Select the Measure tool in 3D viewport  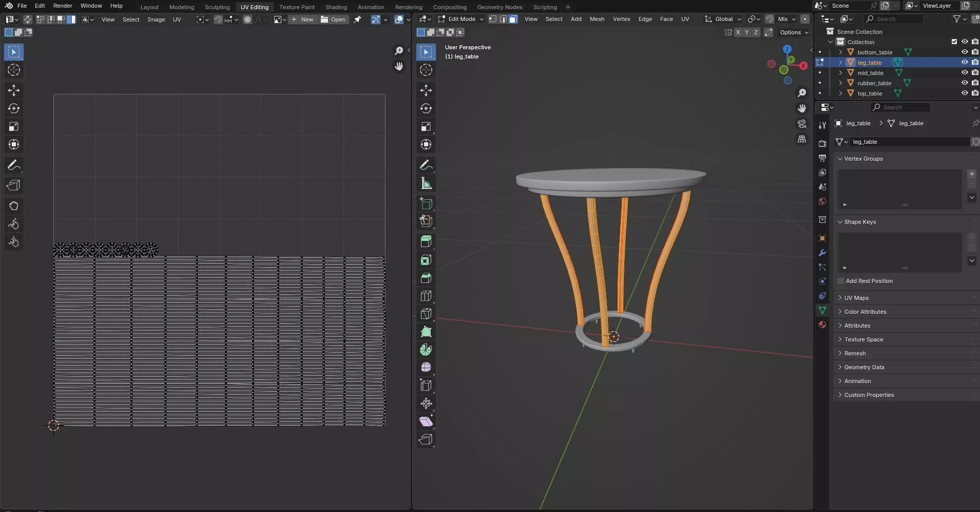coord(426,183)
